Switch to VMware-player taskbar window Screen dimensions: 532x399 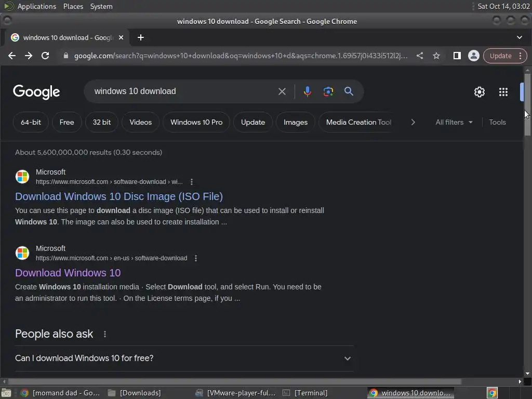[x=236, y=393]
